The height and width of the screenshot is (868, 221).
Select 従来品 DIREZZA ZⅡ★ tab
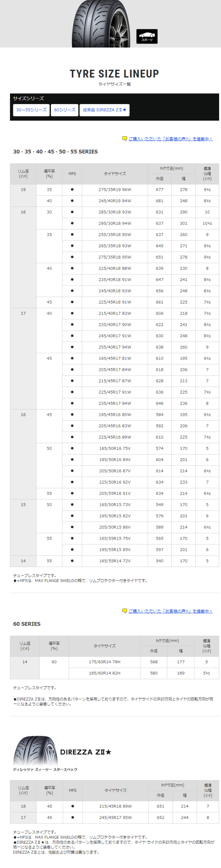[105, 110]
